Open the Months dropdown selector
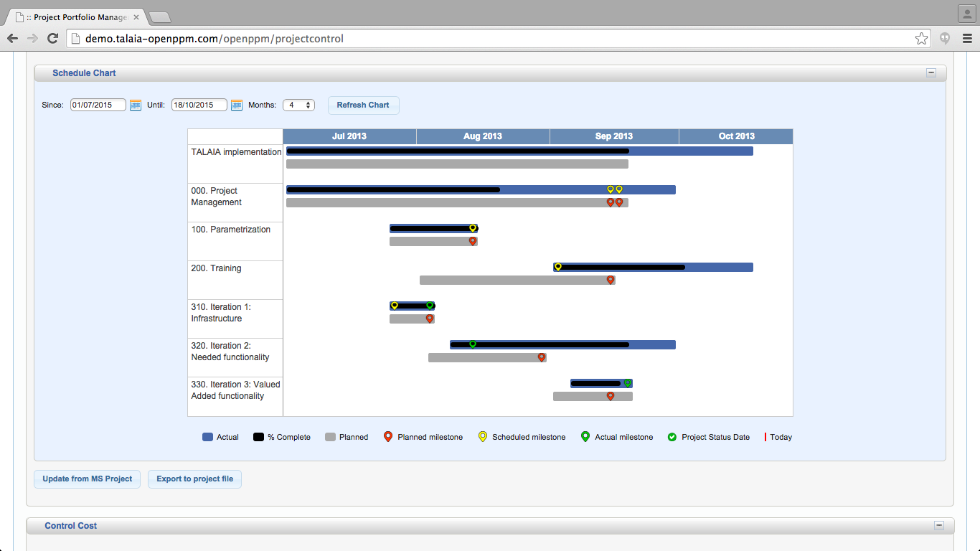This screenshot has height=551, width=980. click(298, 105)
